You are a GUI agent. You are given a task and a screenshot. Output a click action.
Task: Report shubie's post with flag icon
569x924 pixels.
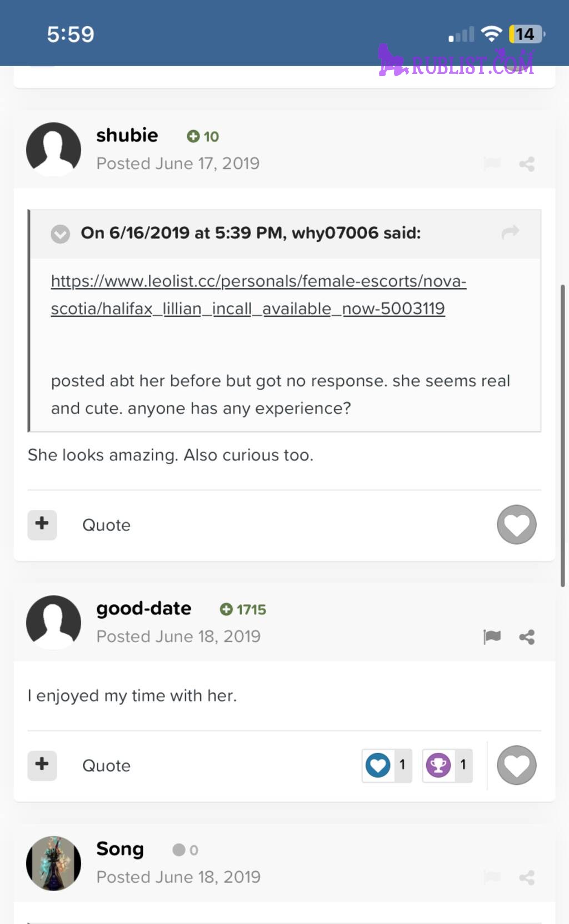click(492, 163)
